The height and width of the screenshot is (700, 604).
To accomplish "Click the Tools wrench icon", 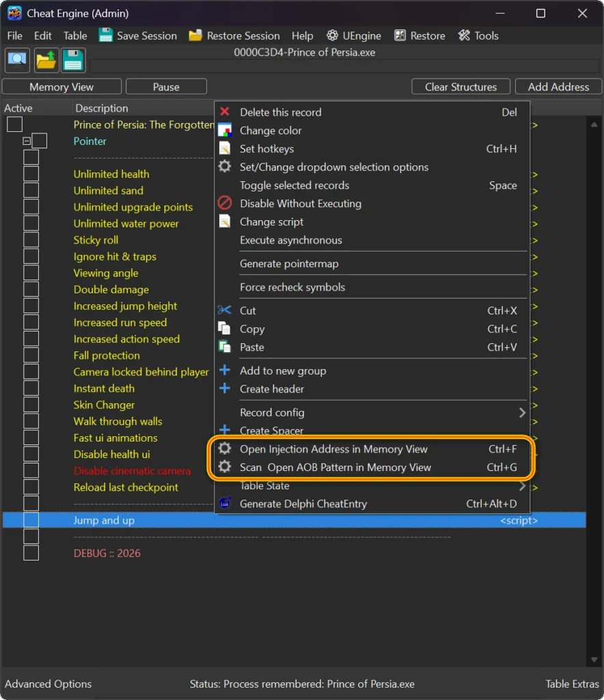I will coord(464,36).
